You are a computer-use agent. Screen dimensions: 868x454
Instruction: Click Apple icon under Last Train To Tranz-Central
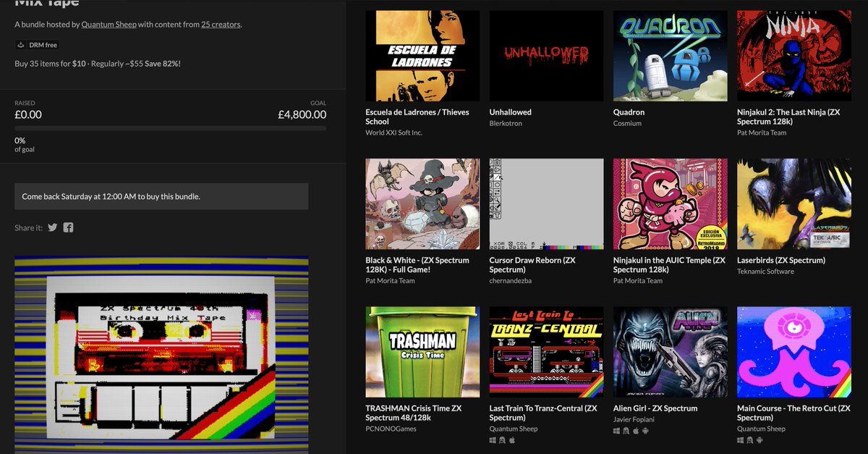511,440
